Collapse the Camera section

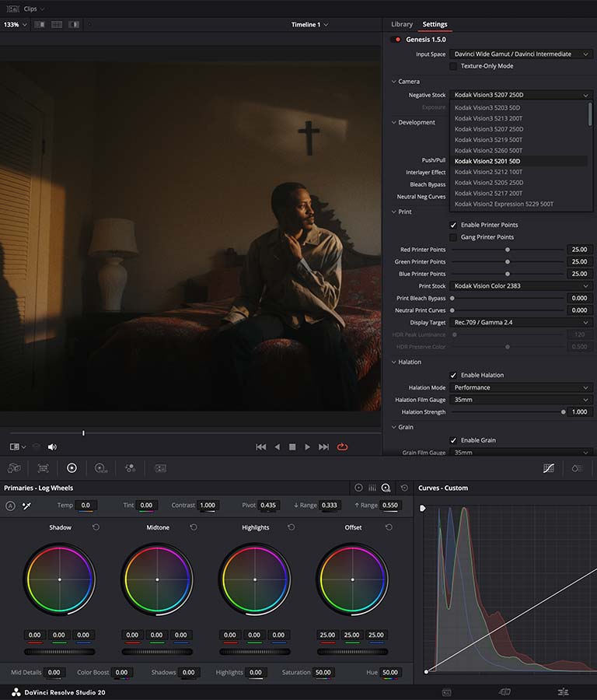tap(394, 82)
